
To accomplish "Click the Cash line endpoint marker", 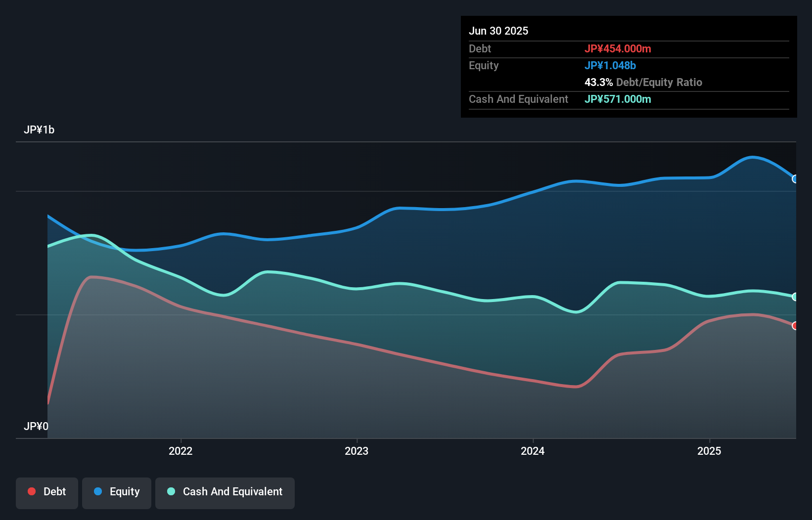I will tap(795, 297).
